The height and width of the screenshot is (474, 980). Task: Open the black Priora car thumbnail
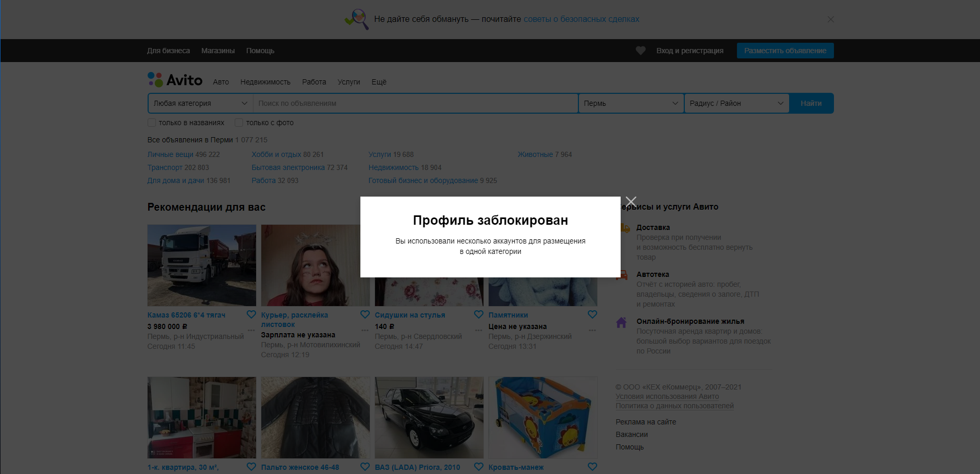tap(429, 418)
